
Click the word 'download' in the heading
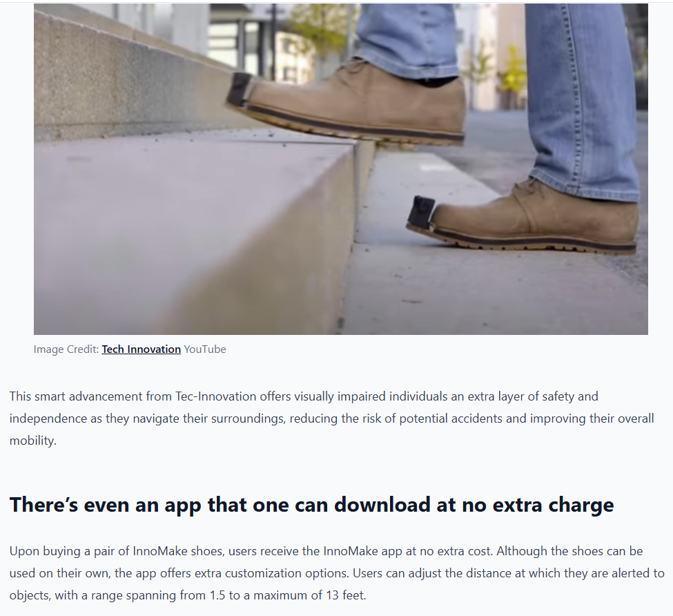click(382, 504)
